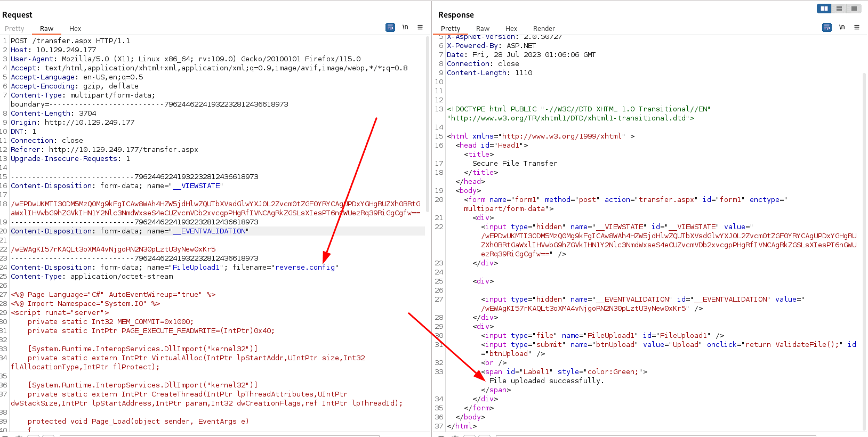Click the PAGE_EXECUTE_READWRITE declaration line
Viewport: 868px width, 437px height.
click(x=151, y=331)
